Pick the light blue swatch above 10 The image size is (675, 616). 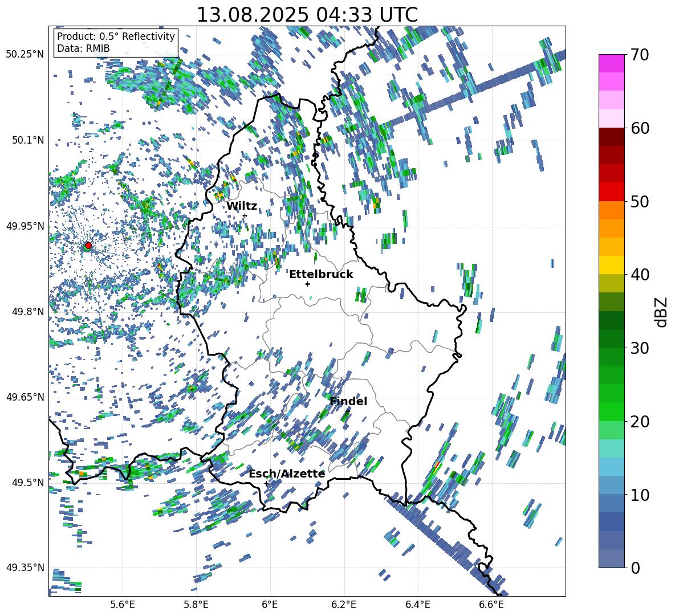611,486
